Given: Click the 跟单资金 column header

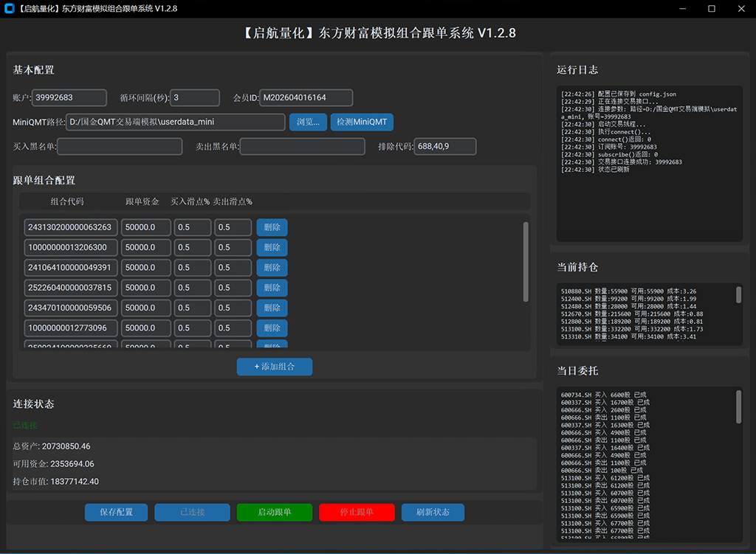Looking at the screenshot, I should (142, 202).
